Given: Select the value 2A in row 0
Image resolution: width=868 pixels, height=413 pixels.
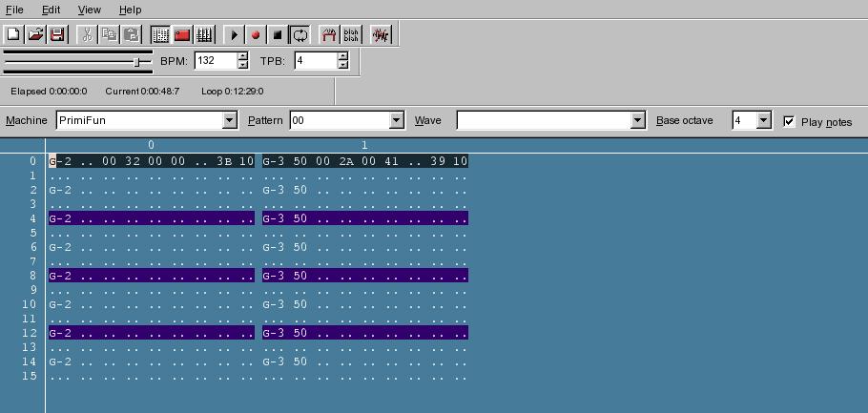Looking at the screenshot, I should coord(346,161).
